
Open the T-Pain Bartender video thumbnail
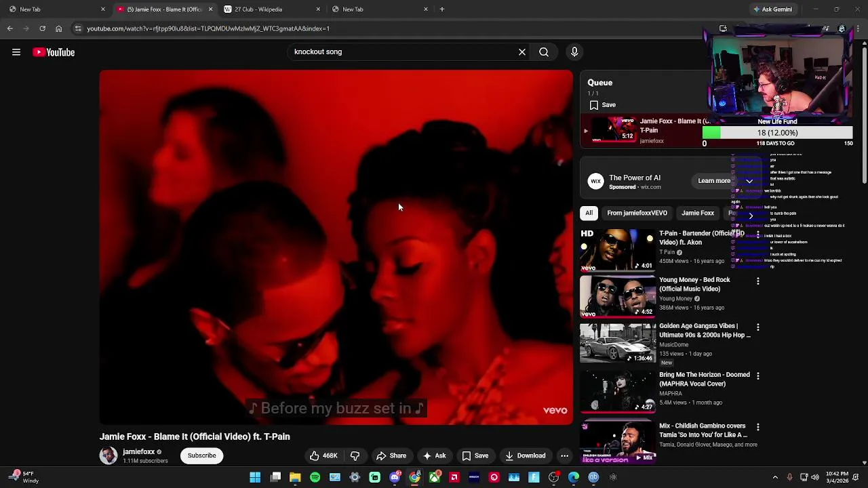(618, 249)
